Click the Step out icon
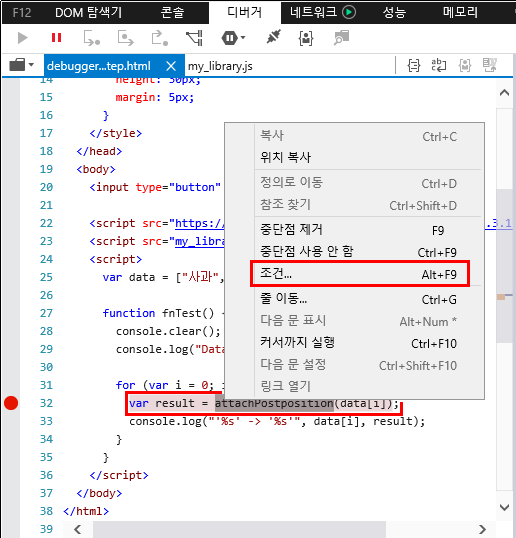Image resolution: width=516 pixels, height=538 pixels. click(x=160, y=38)
